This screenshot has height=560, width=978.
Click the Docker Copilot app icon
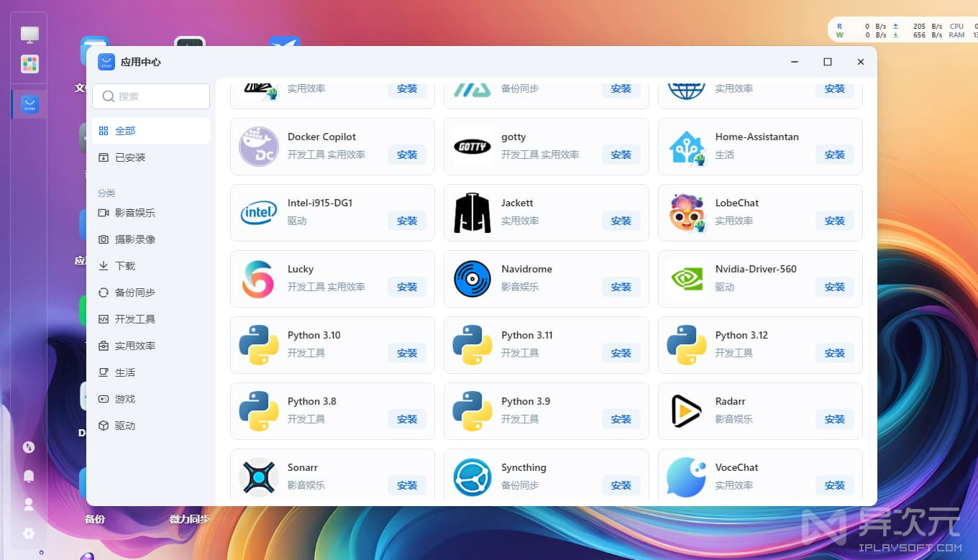tap(259, 147)
